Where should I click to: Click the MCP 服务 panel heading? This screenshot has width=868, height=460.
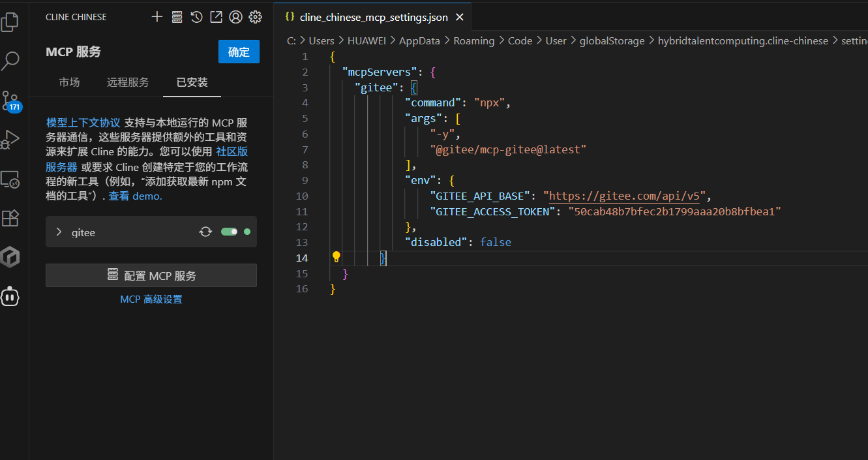point(73,52)
